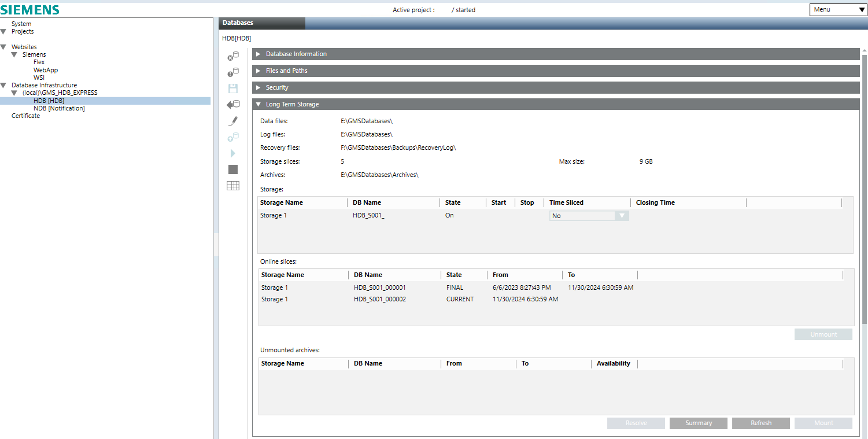The height and width of the screenshot is (439, 868).
Task: Click the Summary button
Action: click(699, 423)
